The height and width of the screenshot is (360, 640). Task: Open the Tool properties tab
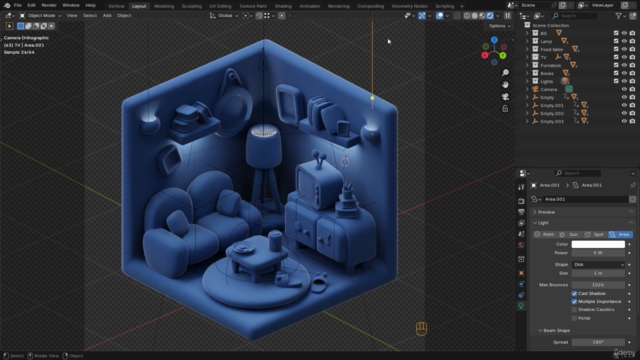[521, 187]
